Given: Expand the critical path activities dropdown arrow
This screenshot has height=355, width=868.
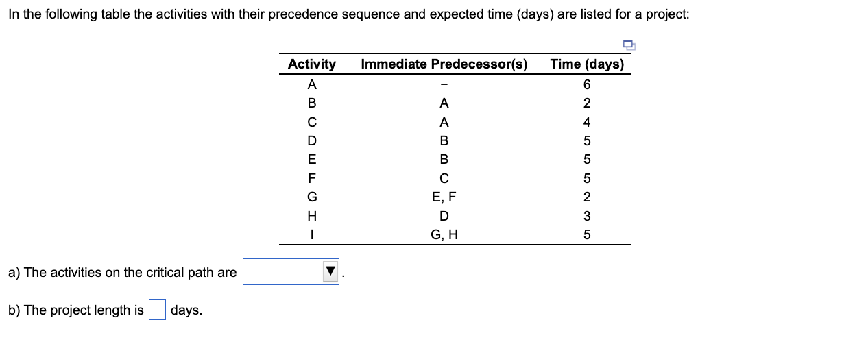Looking at the screenshot, I should 330,272.
